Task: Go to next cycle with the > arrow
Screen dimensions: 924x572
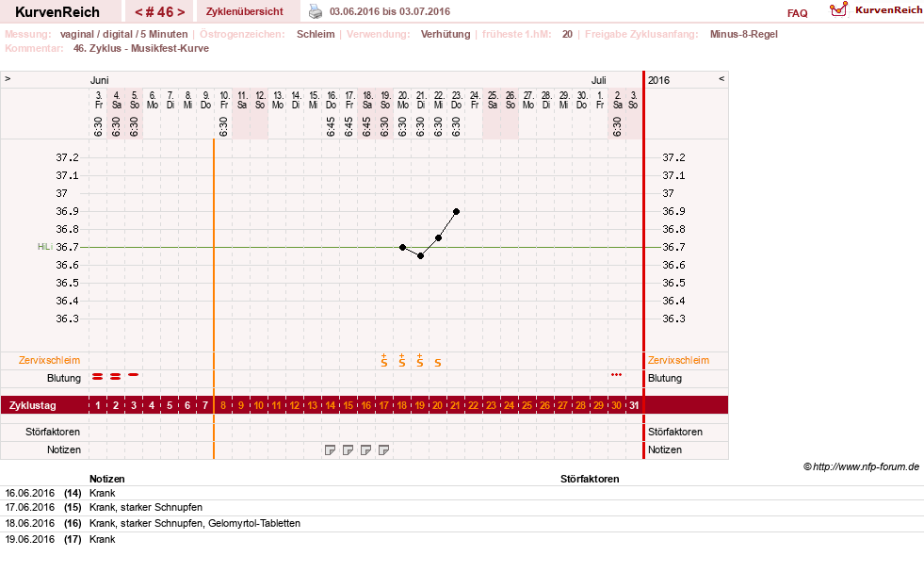Action: [x=181, y=12]
